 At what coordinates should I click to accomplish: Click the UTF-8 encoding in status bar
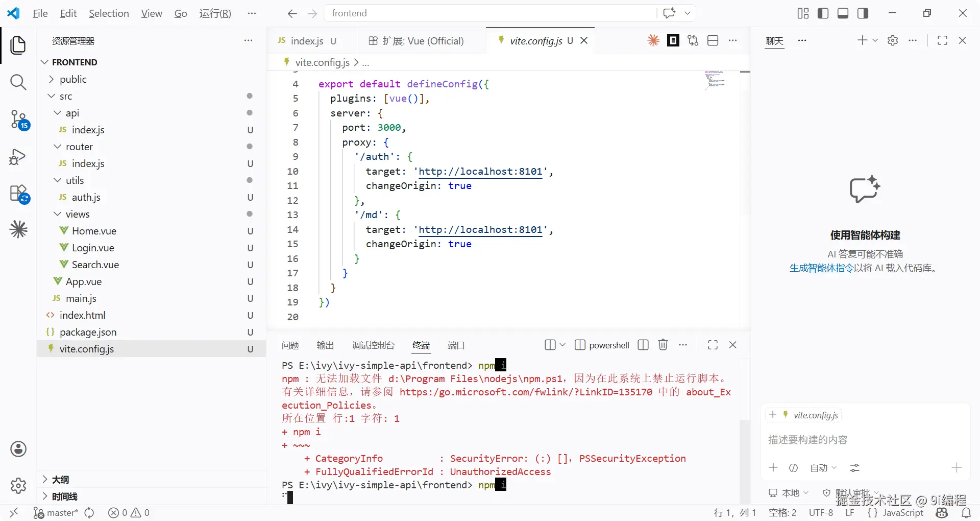(x=821, y=513)
